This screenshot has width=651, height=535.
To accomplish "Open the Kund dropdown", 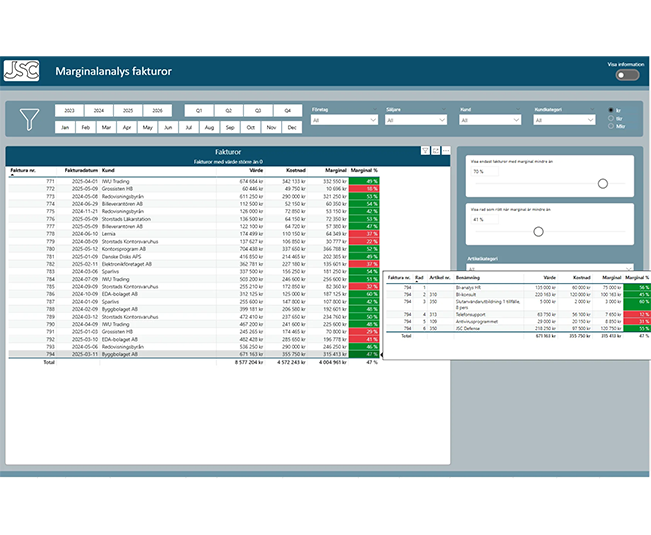I will click(490, 120).
